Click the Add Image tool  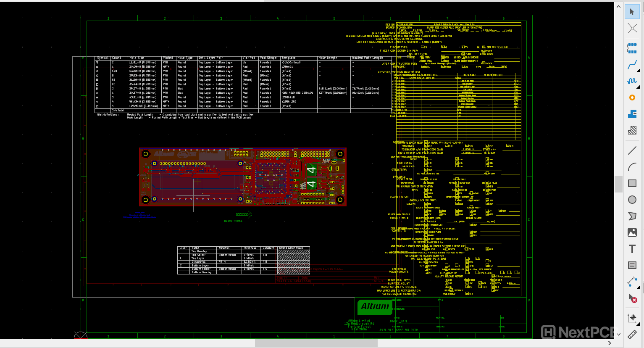tap(632, 232)
